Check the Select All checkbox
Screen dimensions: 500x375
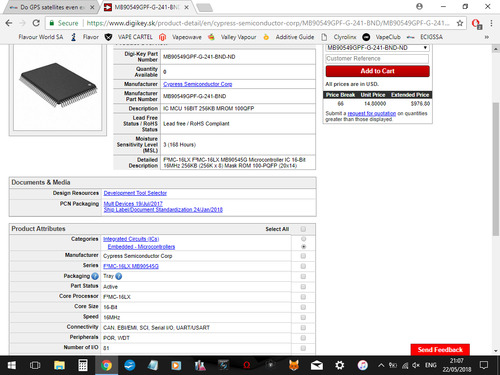pyautogui.click(x=303, y=229)
